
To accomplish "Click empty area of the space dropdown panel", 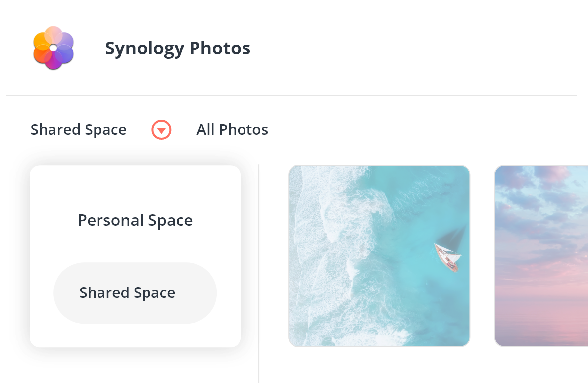I will coord(135,184).
